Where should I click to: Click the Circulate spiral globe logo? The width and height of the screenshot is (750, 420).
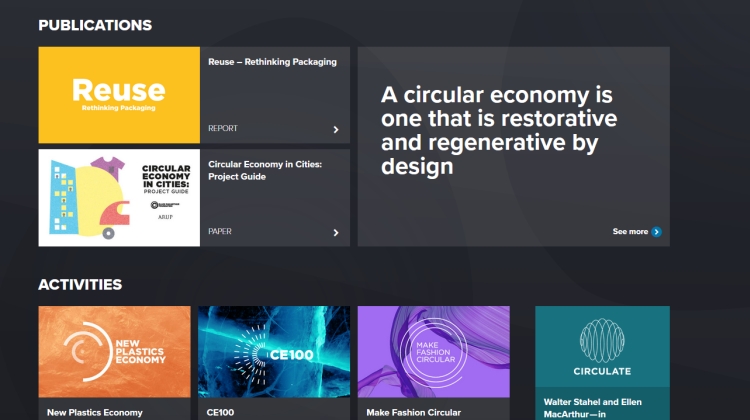[602, 341]
